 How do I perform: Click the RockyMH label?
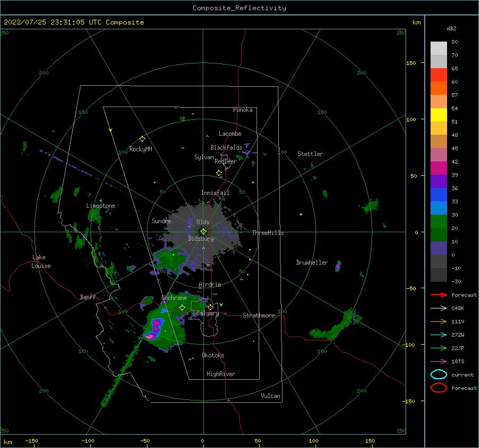click(x=141, y=149)
